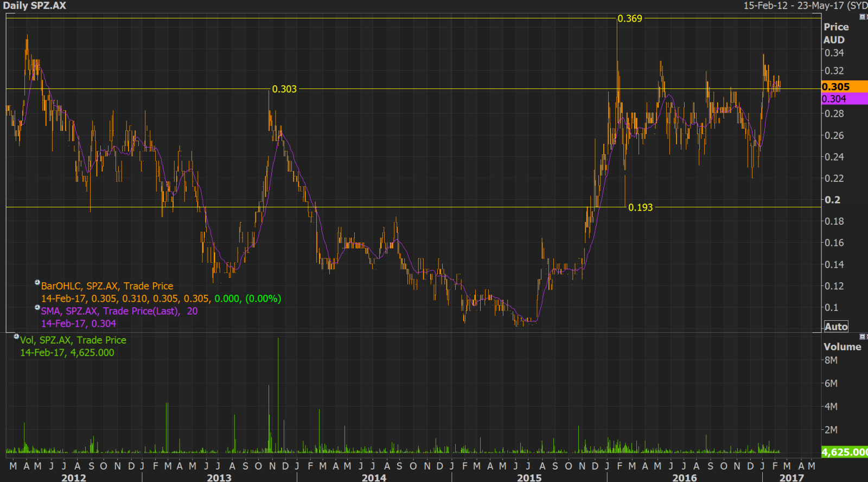The height and width of the screenshot is (482, 868).
Task: Click the 2015 year label on time axis
Action: point(529,478)
